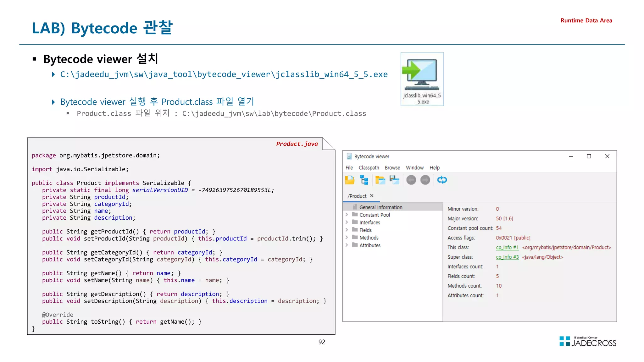644x362 pixels.
Task: Click the Interfaces count value 1
Action: [497, 267]
